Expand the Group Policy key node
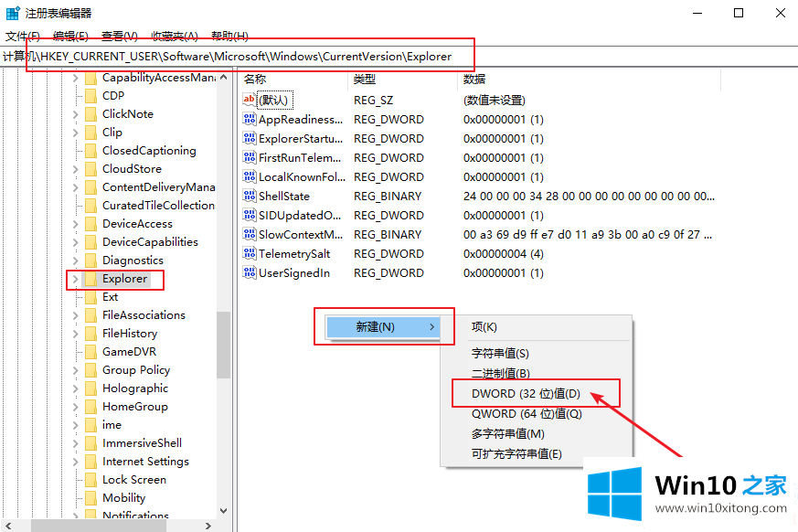The width and height of the screenshot is (798, 532). (x=75, y=370)
